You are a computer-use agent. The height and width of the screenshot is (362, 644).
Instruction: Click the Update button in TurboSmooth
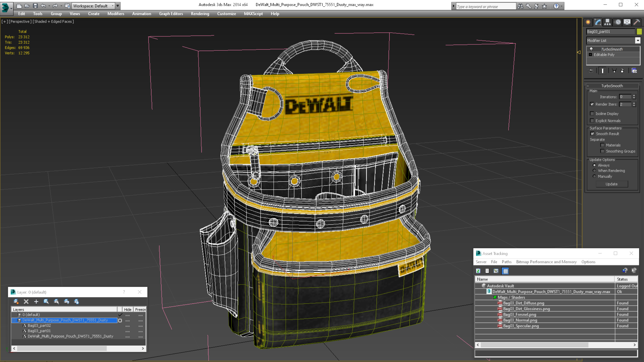tap(612, 184)
